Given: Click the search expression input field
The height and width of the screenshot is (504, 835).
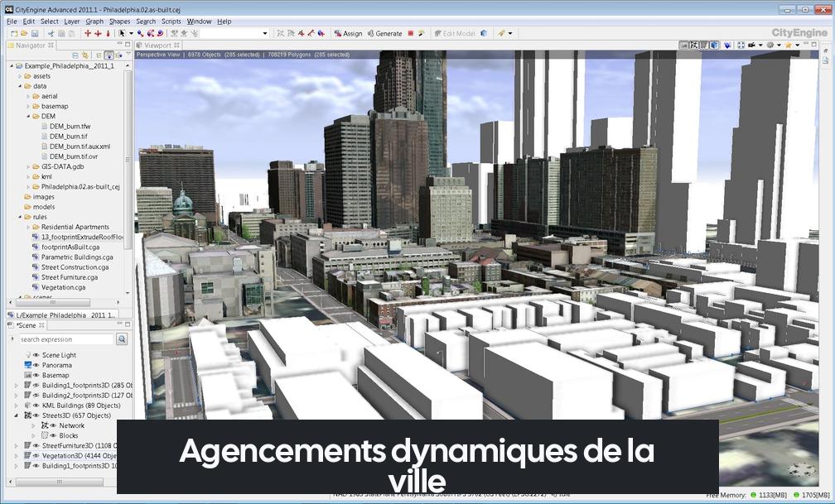Looking at the screenshot, I should (x=66, y=339).
